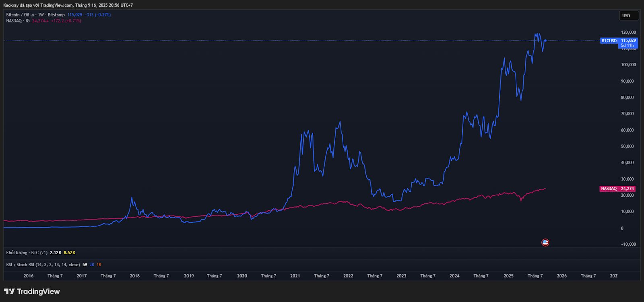
Task: Click the 2026 label on time axis
Action: [562, 276]
